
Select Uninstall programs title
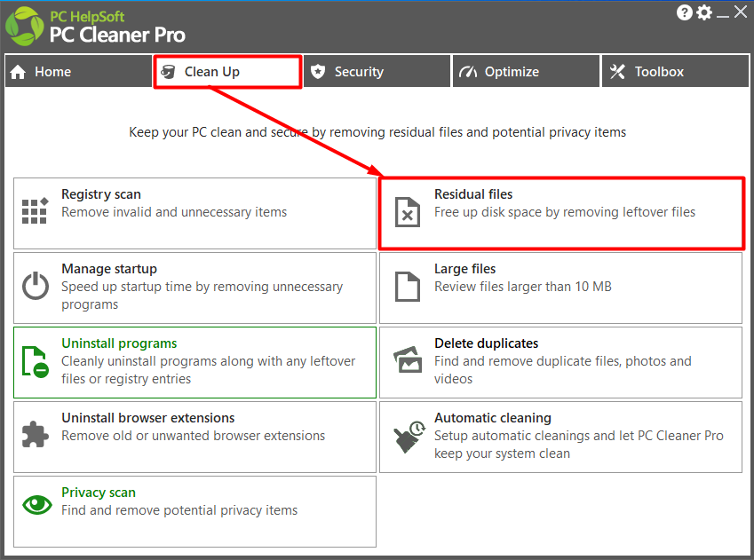[x=119, y=343]
